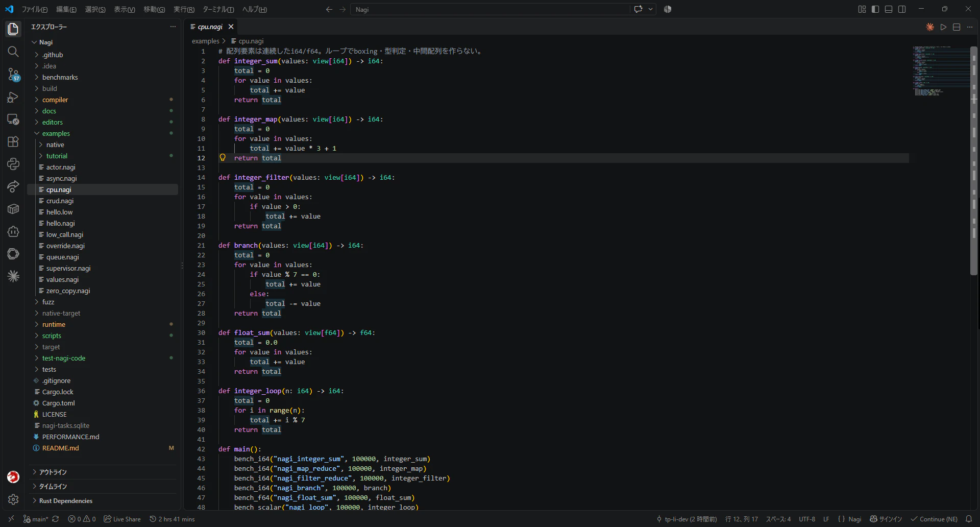This screenshot has height=527, width=980.
Task: Open the 編集(E) menu
Action: tap(66, 9)
